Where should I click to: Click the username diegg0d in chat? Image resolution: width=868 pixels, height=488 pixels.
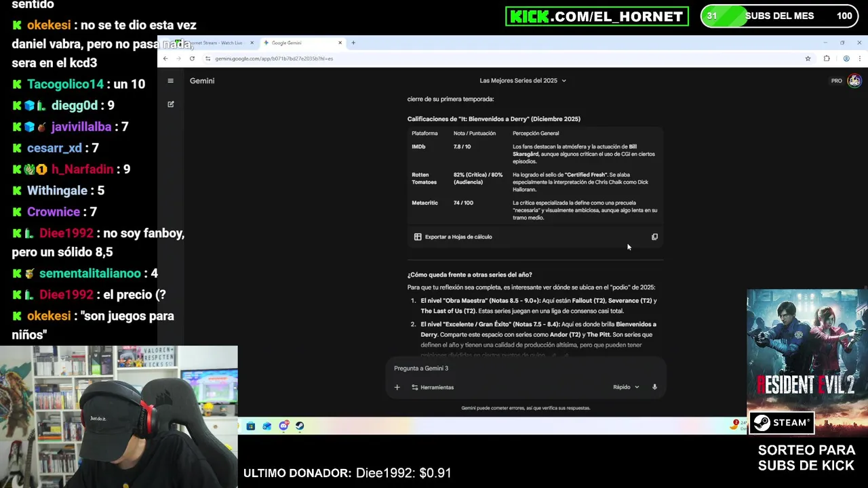click(x=75, y=106)
